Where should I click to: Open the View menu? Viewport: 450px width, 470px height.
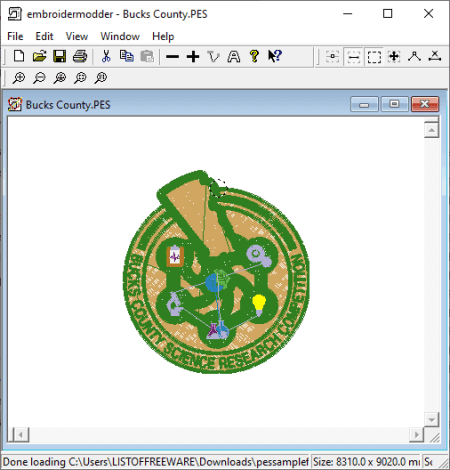(77, 36)
